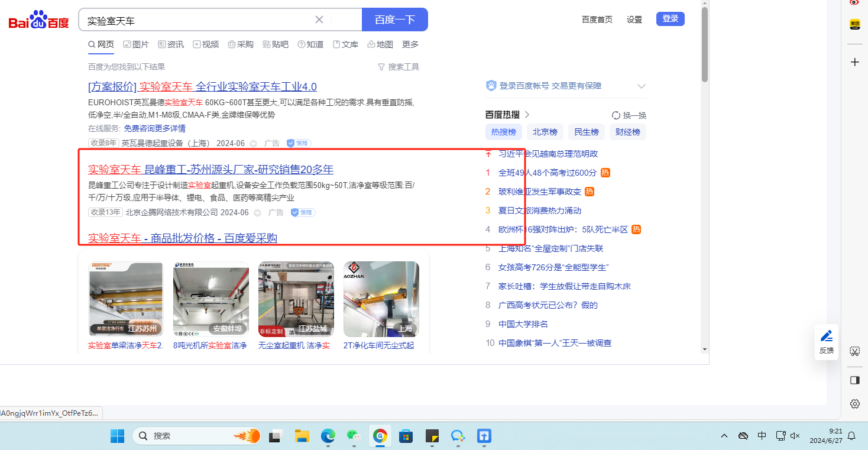Open sidebar settings gear
The height and width of the screenshot is (450, 868).
pyautogui.click(x=854, y=404)
